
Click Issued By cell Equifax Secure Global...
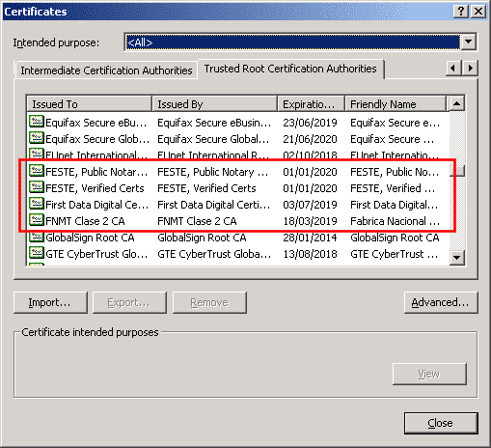pyautogui.click(x=213, y=139)
